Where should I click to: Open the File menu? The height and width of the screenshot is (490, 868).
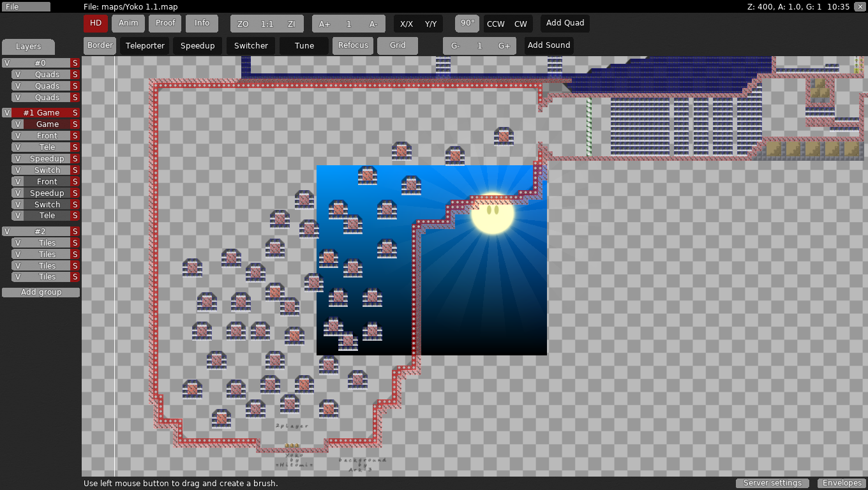26,6
